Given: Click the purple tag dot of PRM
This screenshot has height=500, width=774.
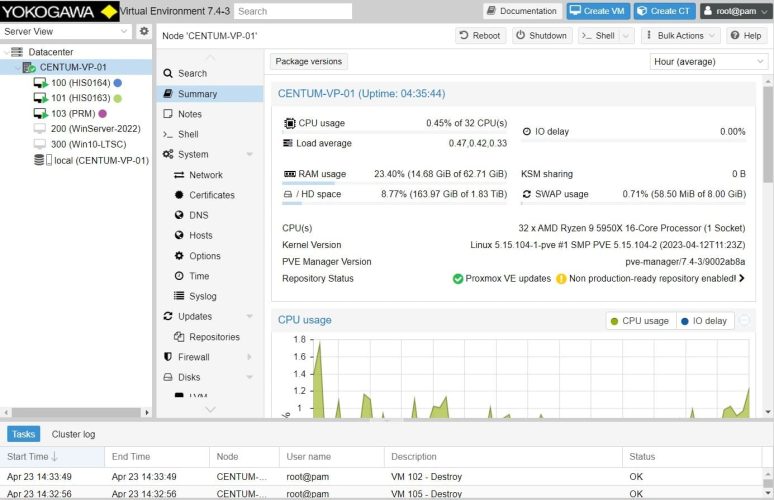Looking at the screenshot, I should (103, 114).
